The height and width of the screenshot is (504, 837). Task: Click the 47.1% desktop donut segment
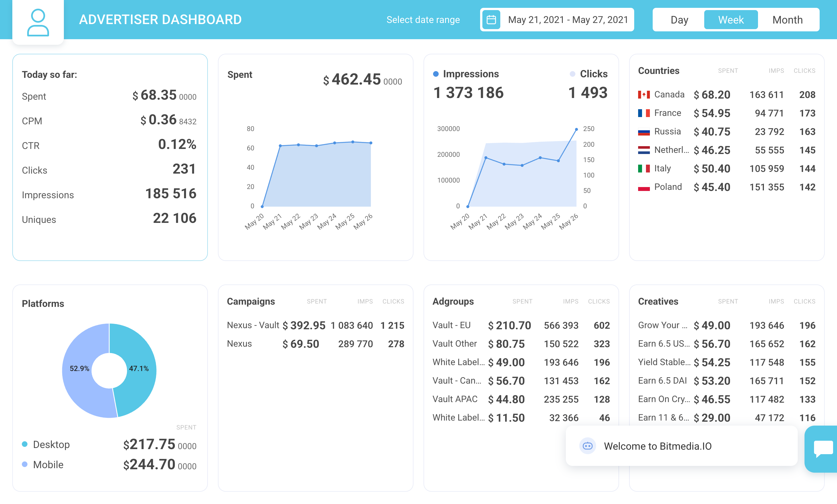coord(139,368)
